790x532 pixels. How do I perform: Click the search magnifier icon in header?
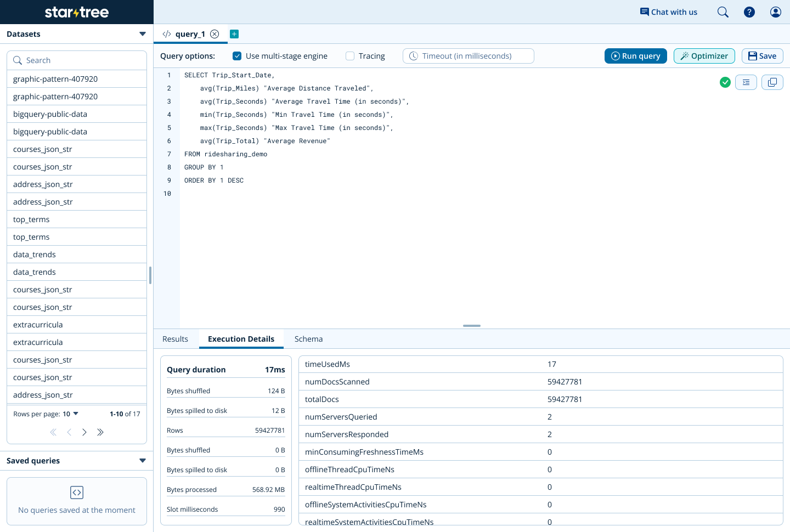(723, 12)
